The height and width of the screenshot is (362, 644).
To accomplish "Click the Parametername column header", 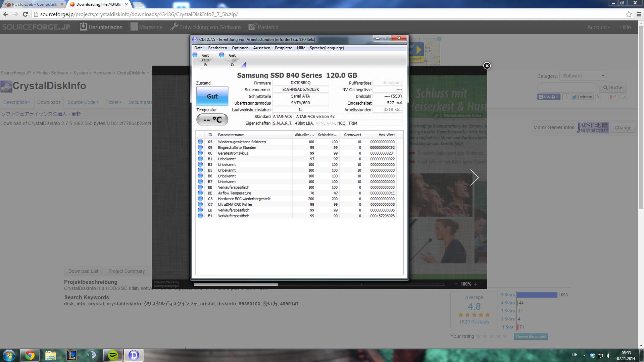I will coord(254,135).
